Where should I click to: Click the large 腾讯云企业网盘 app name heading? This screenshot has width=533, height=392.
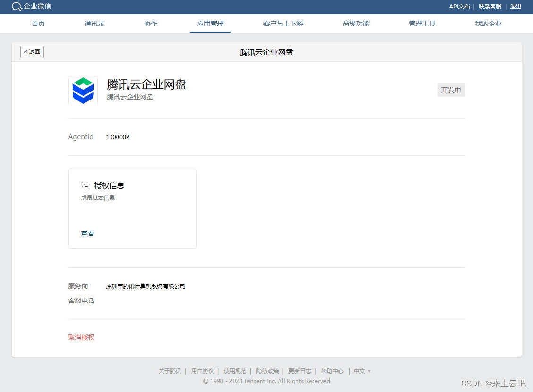[x=146, y=84]
